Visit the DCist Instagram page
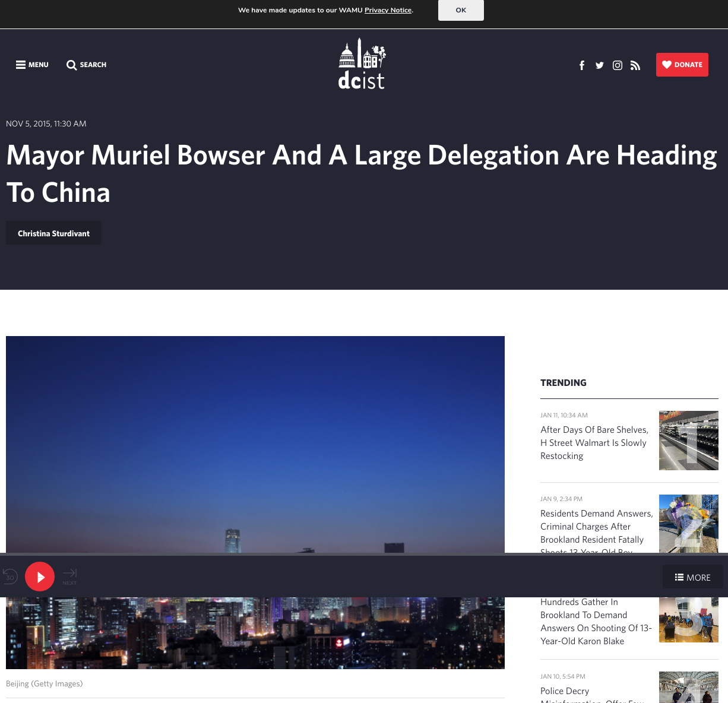The image size is (728, 703). [x=618, y=65]
